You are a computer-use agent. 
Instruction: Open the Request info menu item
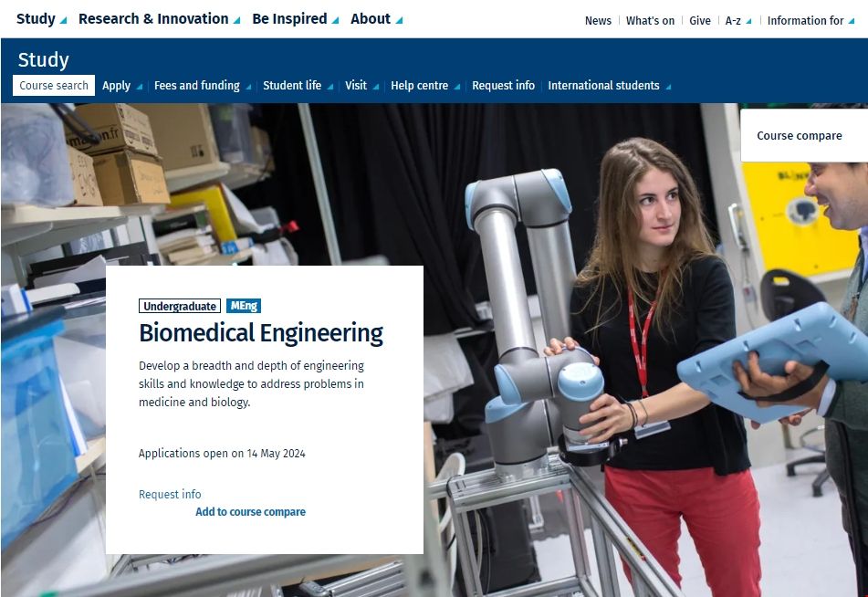click(x=503, y=86)
